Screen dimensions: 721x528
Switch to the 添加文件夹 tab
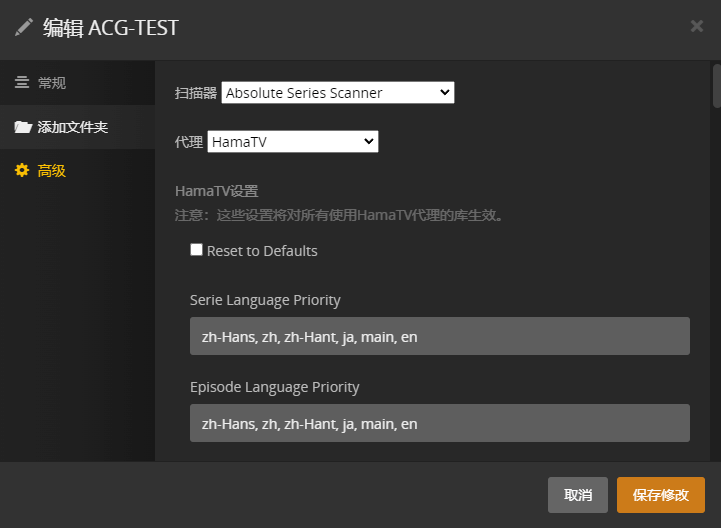click(x=72, y=127)
